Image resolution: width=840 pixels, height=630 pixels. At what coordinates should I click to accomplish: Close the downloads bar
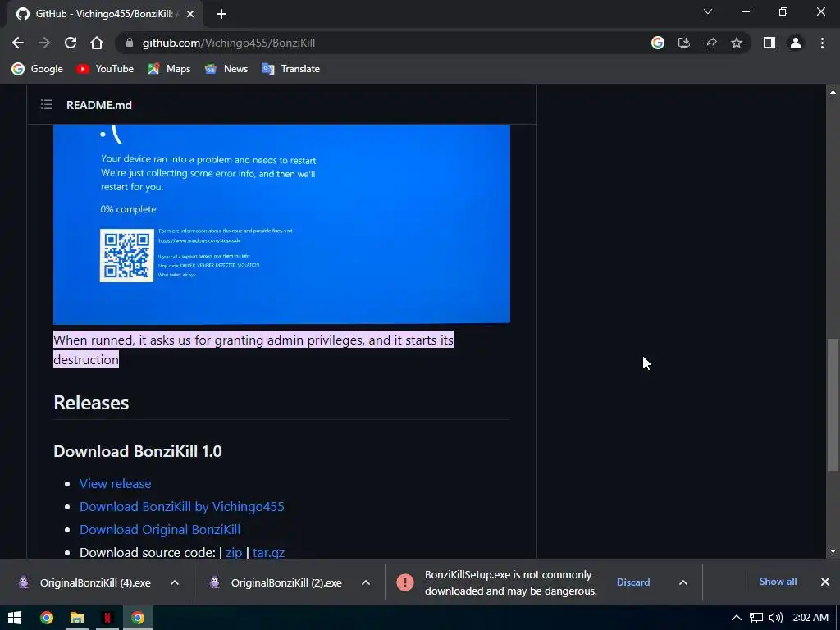click(825, 582)
